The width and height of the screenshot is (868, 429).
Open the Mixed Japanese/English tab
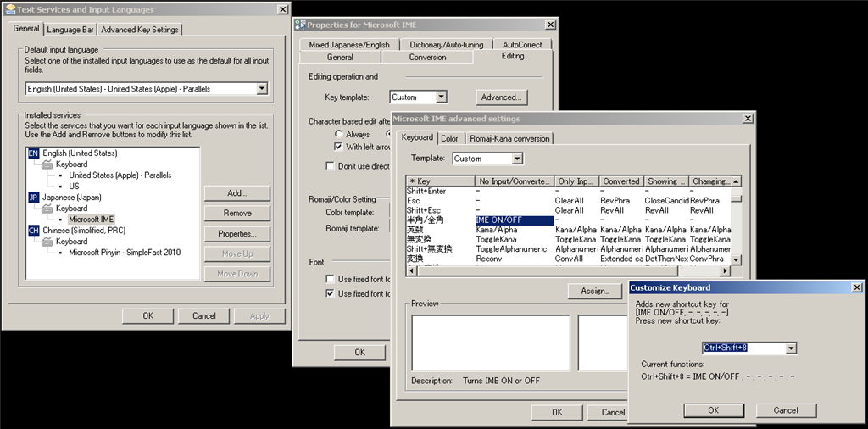pyautogui.click(x=349, y=45)
